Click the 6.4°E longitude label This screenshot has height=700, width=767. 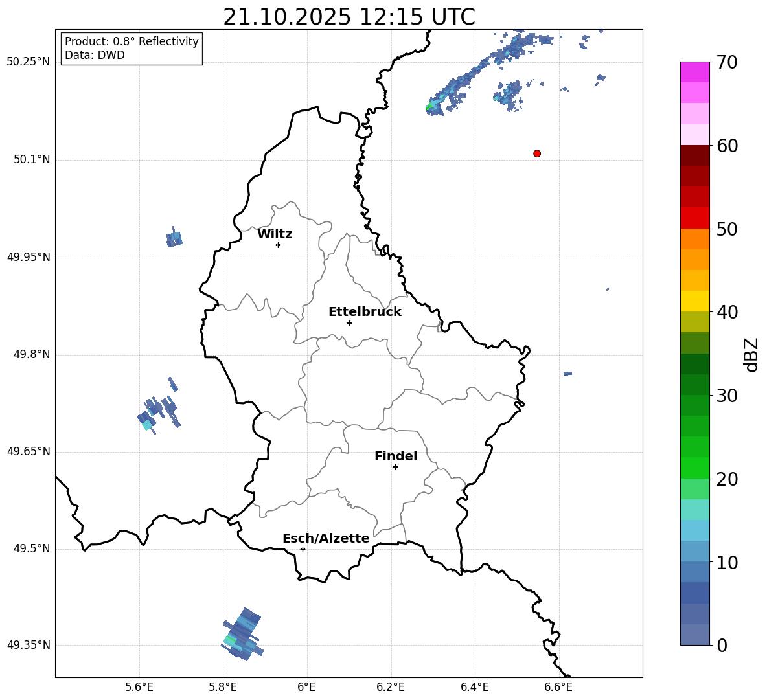(x=474, y=687)
